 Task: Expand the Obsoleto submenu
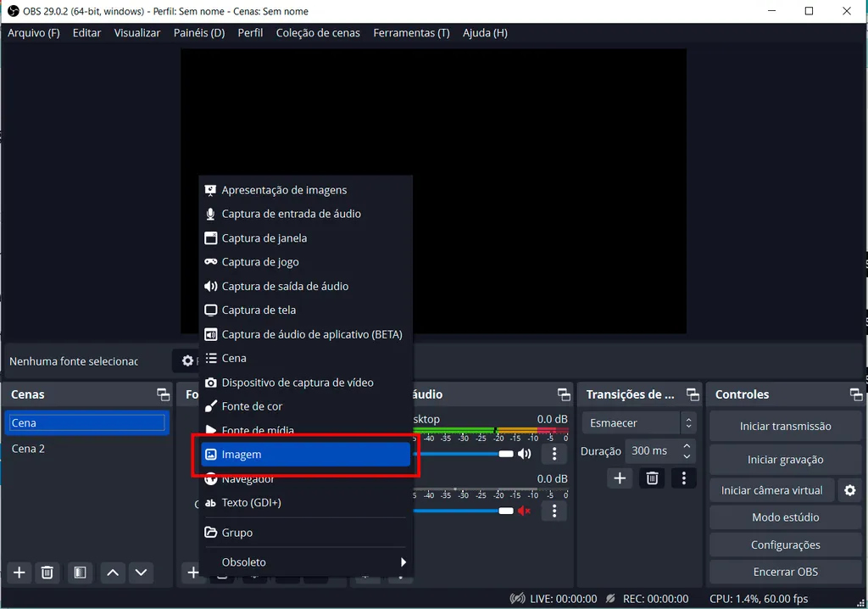click(x=305, y=562)
